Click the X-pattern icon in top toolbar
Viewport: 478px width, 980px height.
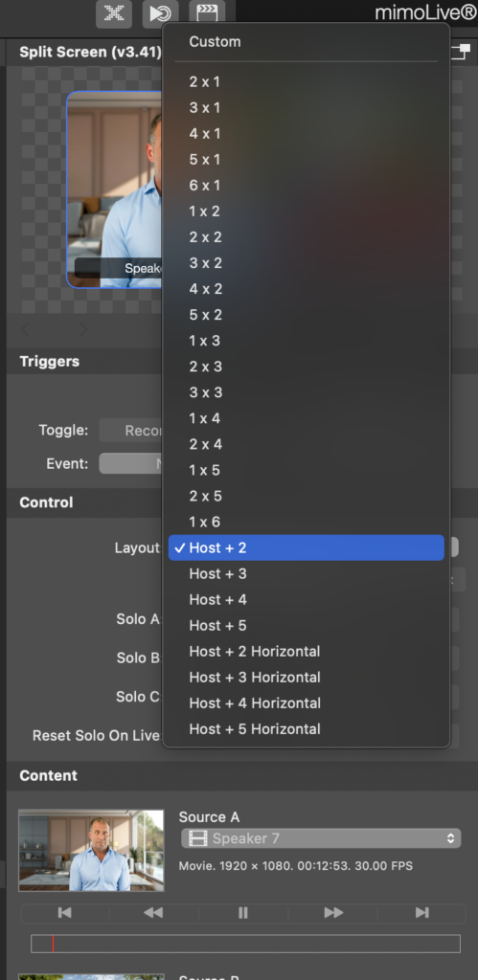point(114,13)
